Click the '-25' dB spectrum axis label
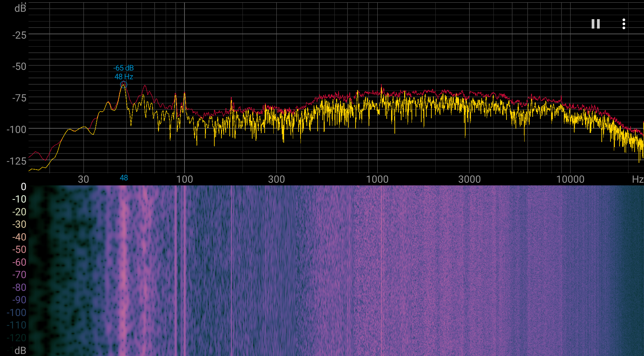 [x=19, y=35]
